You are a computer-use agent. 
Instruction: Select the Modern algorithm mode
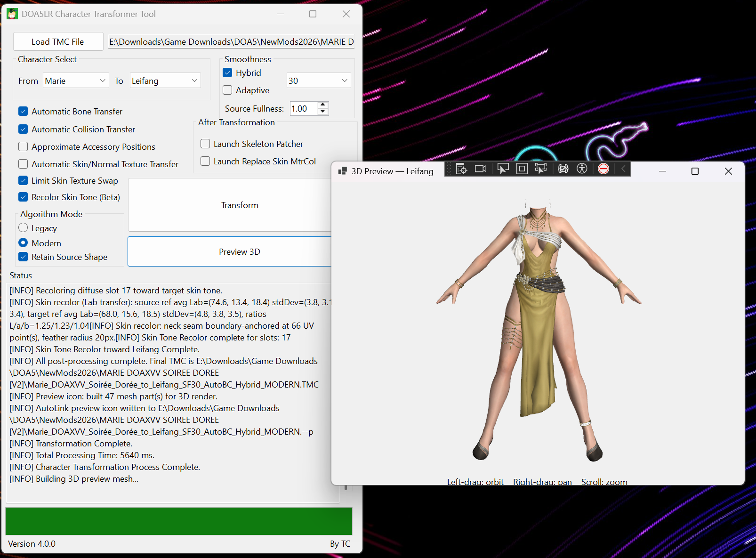23,243
